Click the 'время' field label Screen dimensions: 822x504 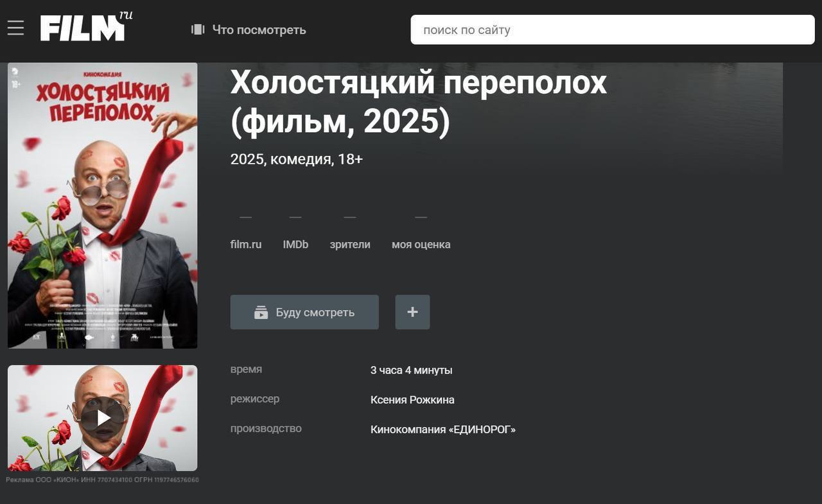coord(246,369)
